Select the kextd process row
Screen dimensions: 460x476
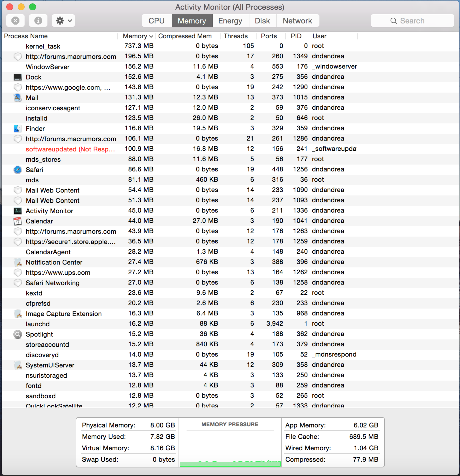pos(230,293)
